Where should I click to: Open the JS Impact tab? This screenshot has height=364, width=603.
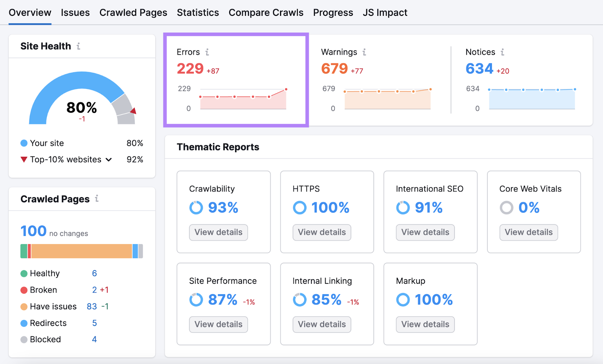[385, 12]
